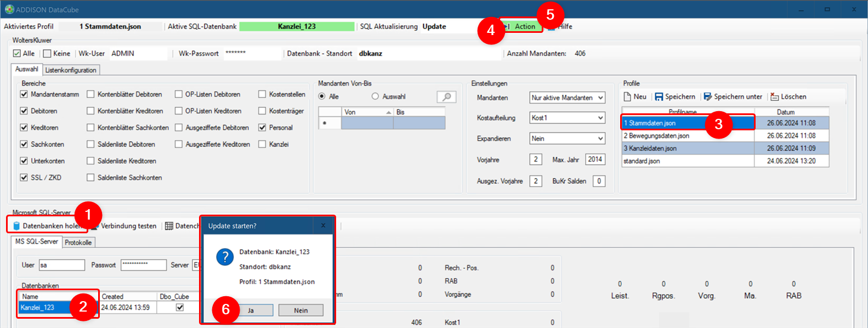The height and width of the screenshot is (328, 868).
Task: Cancel update with the Nein button
Action: (301, 310)
